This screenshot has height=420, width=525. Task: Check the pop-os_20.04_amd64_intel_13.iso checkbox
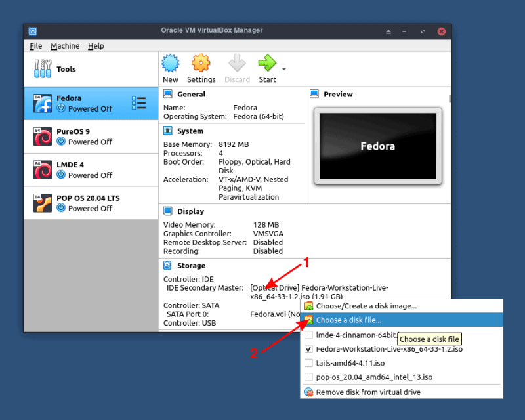[308, 376]
